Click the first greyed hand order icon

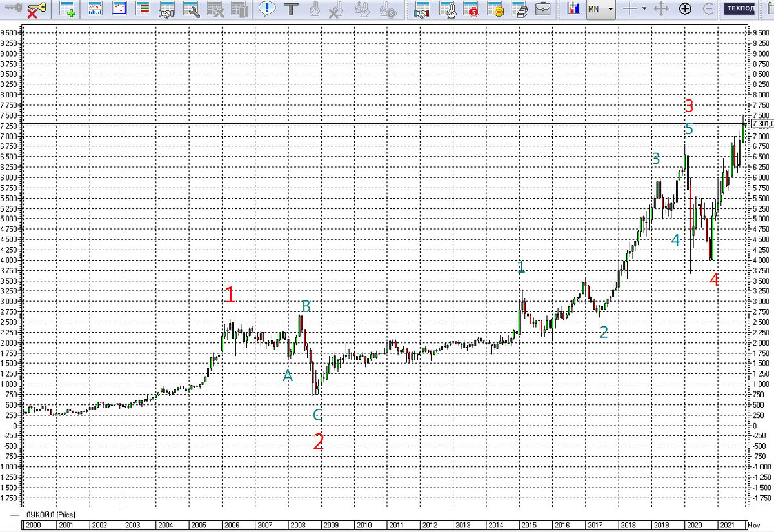(315, 9)
